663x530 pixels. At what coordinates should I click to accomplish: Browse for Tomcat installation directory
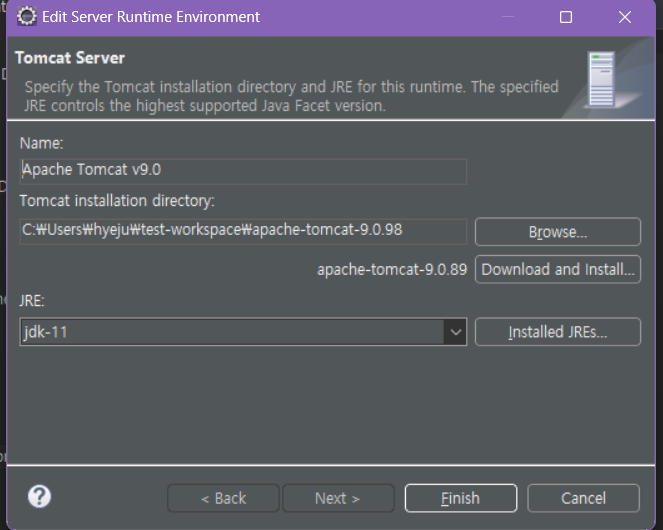click(558, 232)
